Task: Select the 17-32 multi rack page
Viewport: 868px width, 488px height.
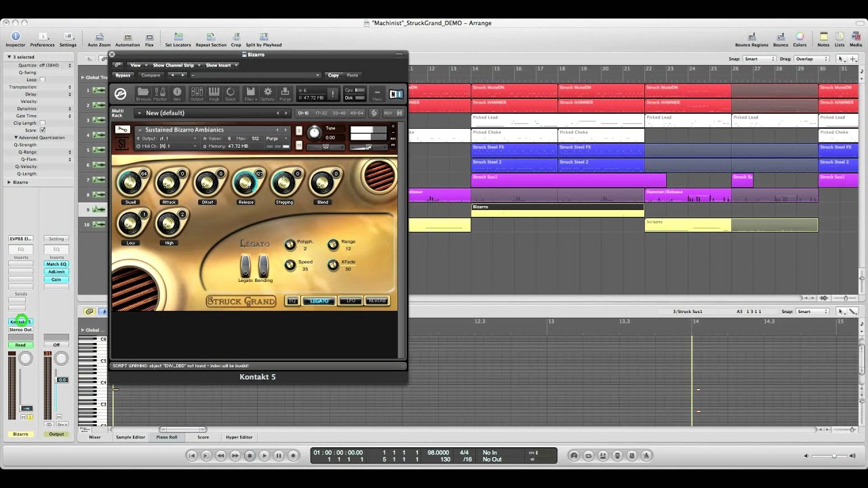Action: coord(321,113)
